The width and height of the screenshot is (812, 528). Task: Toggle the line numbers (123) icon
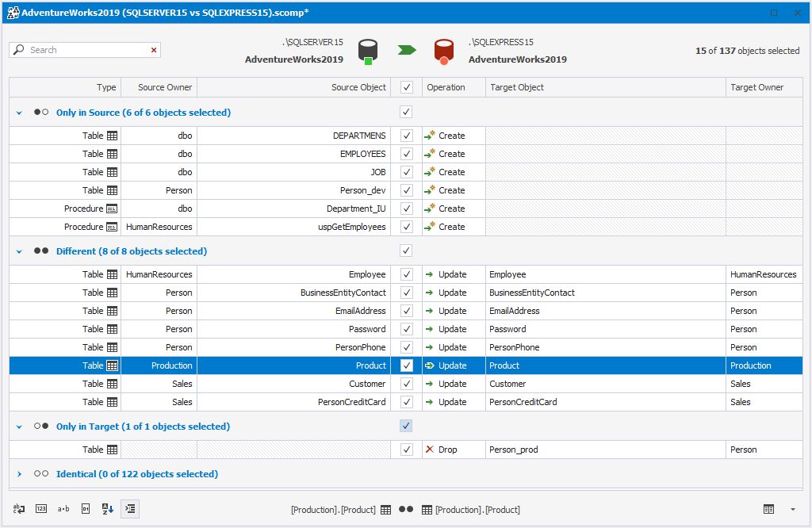41,509
